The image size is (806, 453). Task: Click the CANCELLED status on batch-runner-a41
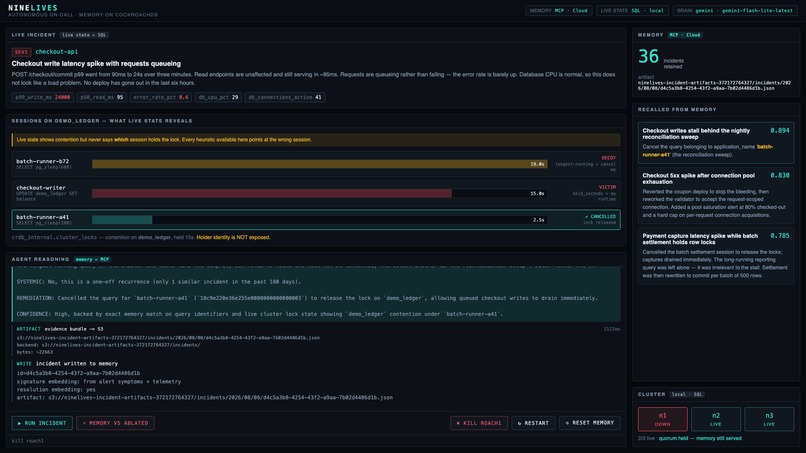click(600, 216)
